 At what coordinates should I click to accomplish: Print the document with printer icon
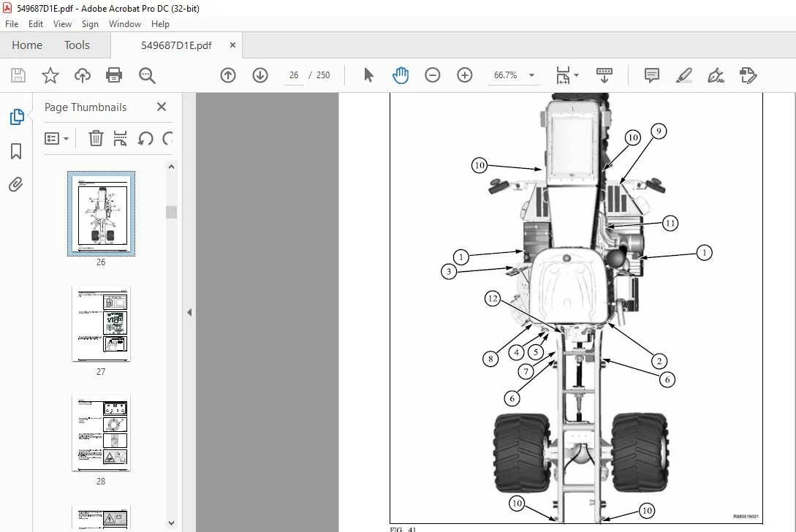(x=114, y=75)
